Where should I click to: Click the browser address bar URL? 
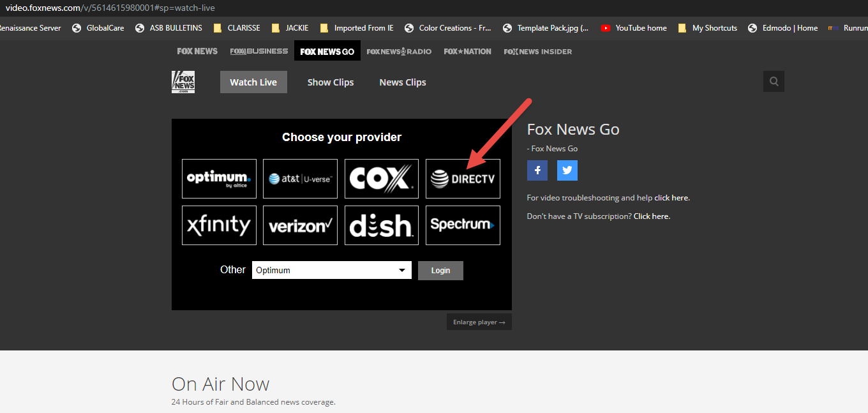[110, 8]
